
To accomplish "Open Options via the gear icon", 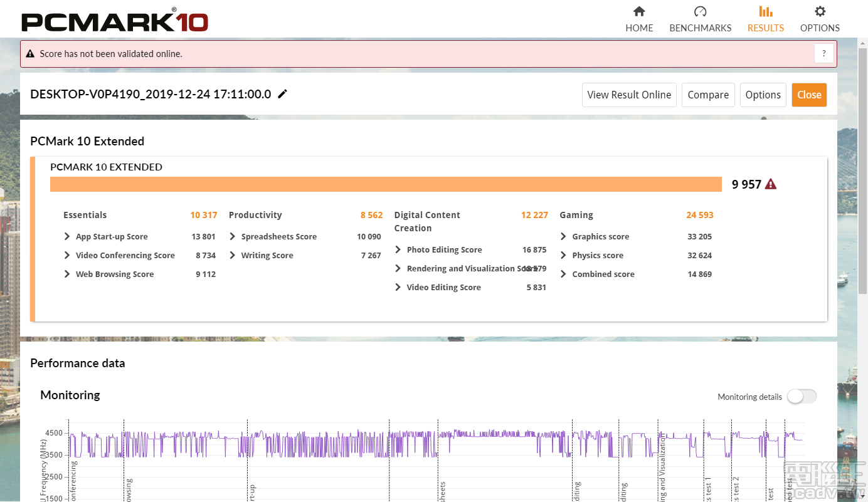I will point(820,11).
